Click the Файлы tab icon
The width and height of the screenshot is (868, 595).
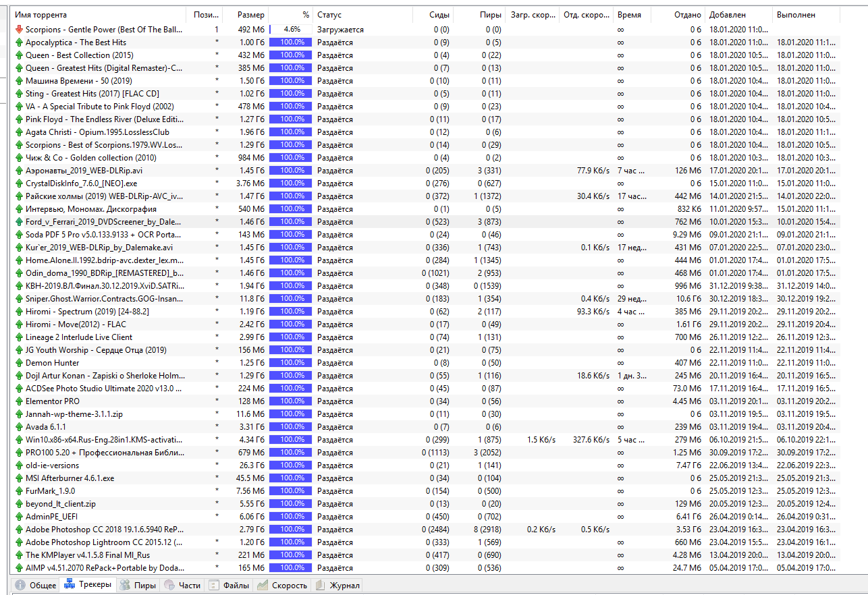coord(213,586)
